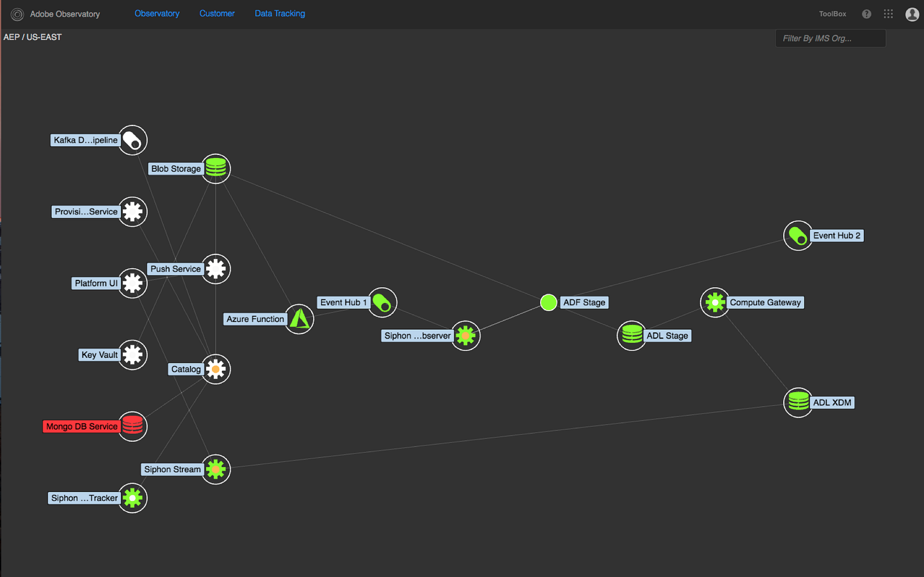Switch to the Customer tab
This screenshot has height=577, width=924.
(x=217, y=13)
